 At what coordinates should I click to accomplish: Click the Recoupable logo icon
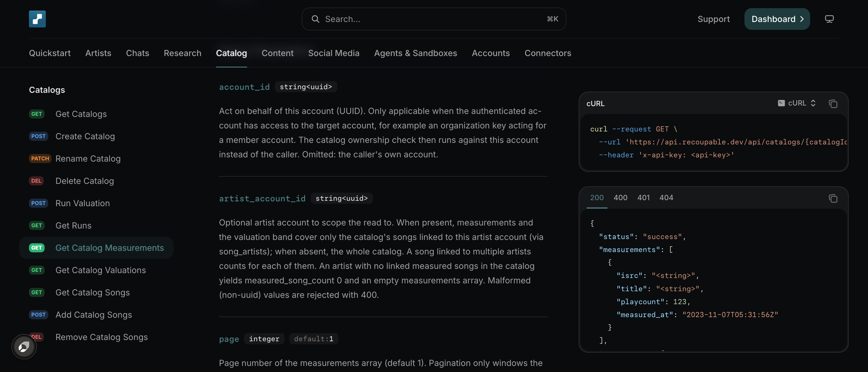(37, 19)
